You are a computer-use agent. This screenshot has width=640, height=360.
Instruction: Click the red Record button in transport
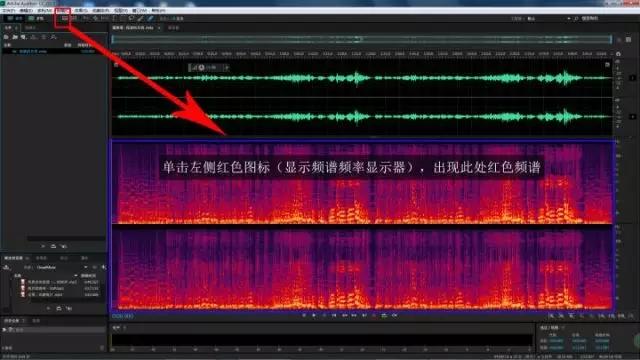point(374,316)
